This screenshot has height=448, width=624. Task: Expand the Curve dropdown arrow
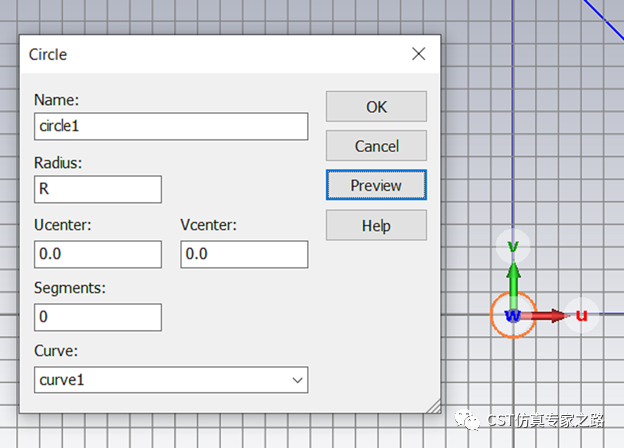tap(297, 380)
